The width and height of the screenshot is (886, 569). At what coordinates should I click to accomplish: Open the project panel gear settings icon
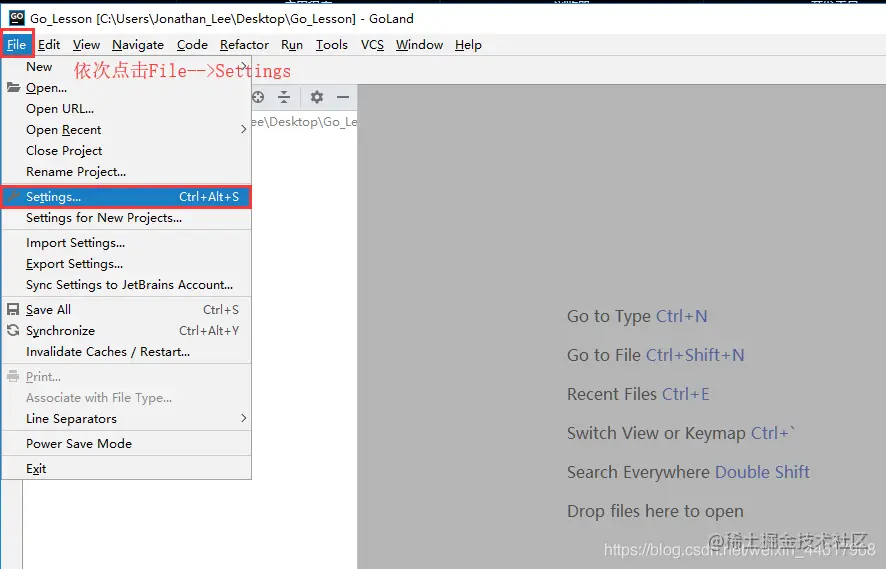click(317, 97)
